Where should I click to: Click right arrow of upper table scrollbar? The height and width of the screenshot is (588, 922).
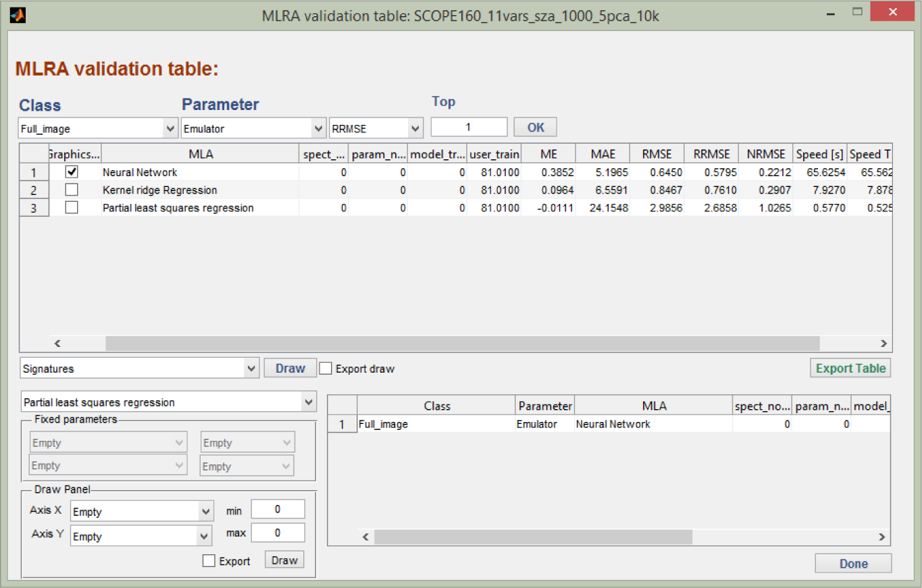pos(882,343)
